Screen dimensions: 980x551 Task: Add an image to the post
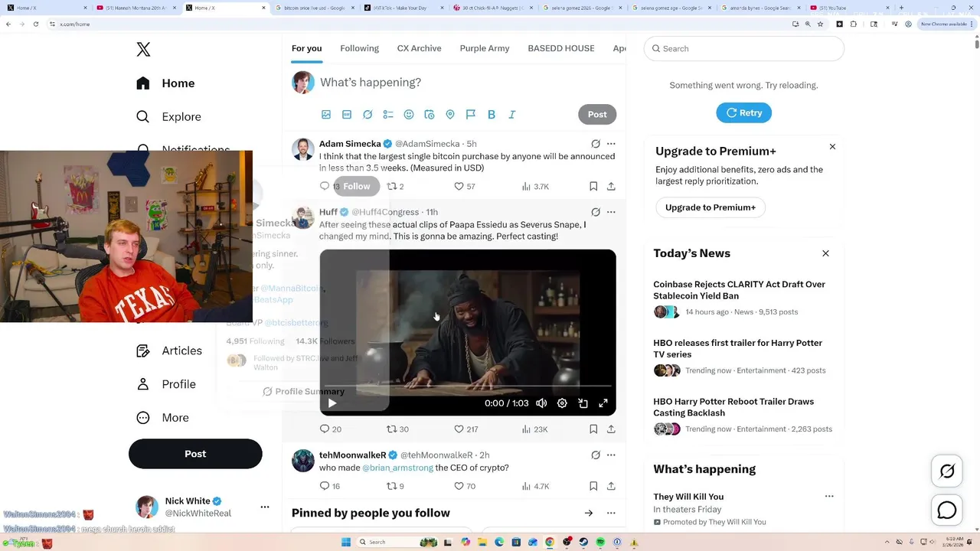pos(326,115)
